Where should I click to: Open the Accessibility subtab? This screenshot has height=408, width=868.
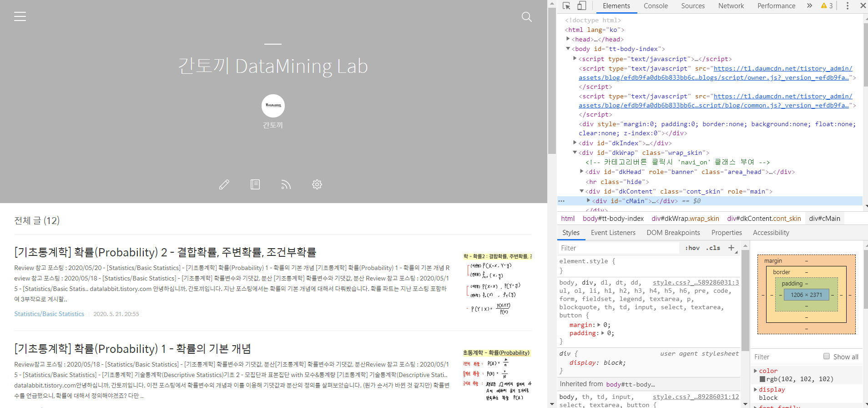(x=771, y=233)
